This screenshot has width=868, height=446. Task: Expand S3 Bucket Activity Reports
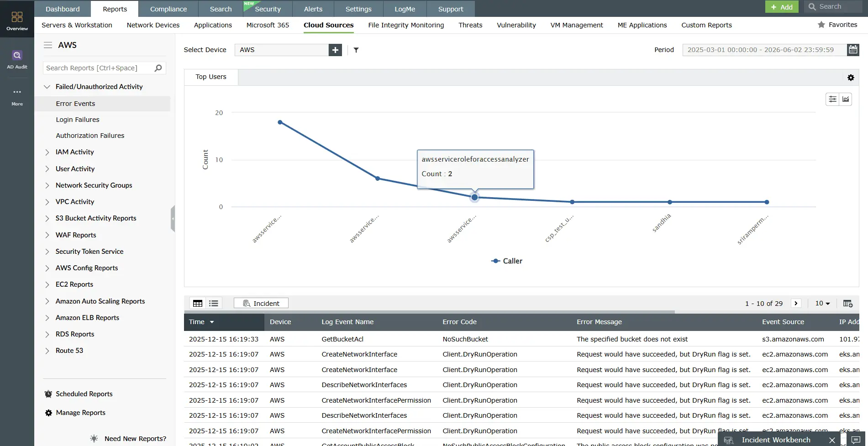47,218
